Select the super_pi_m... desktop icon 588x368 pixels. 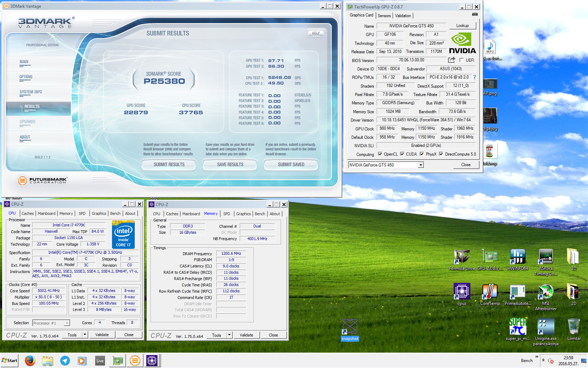pyautogui.click(x=518, y=330)
